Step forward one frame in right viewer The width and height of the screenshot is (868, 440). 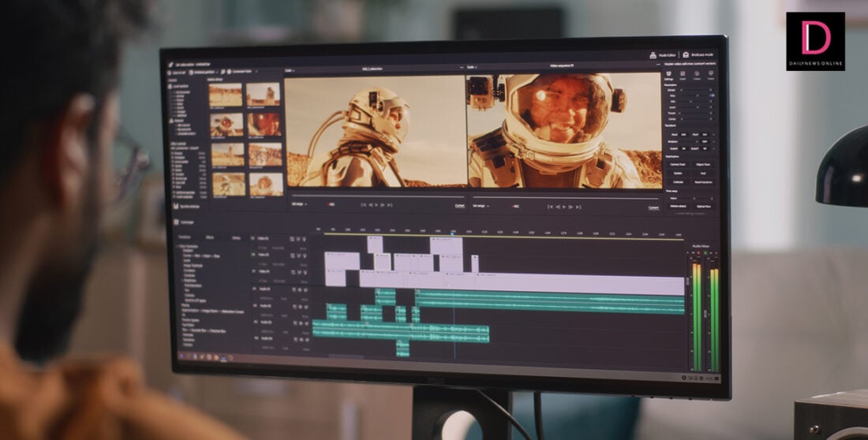(571, 207)
